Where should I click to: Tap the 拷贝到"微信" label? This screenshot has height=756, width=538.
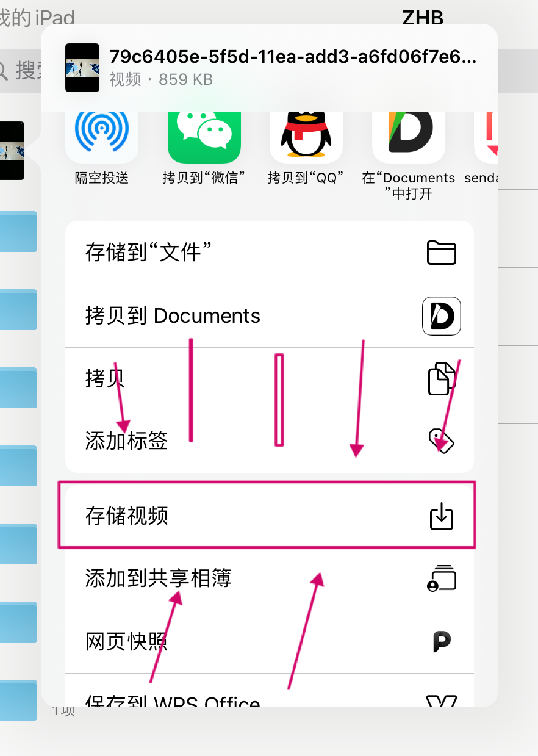pos(204,178)
